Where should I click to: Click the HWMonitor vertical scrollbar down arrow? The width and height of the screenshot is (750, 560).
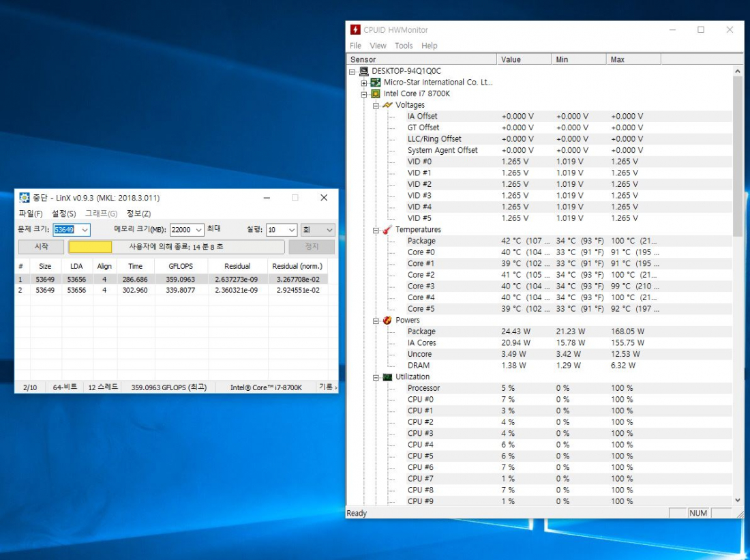coord(738,500)
